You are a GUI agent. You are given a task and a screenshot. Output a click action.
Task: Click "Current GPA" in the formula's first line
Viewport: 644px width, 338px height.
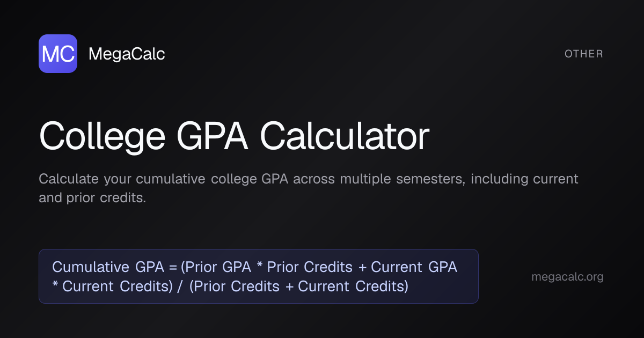coord(414,267)
